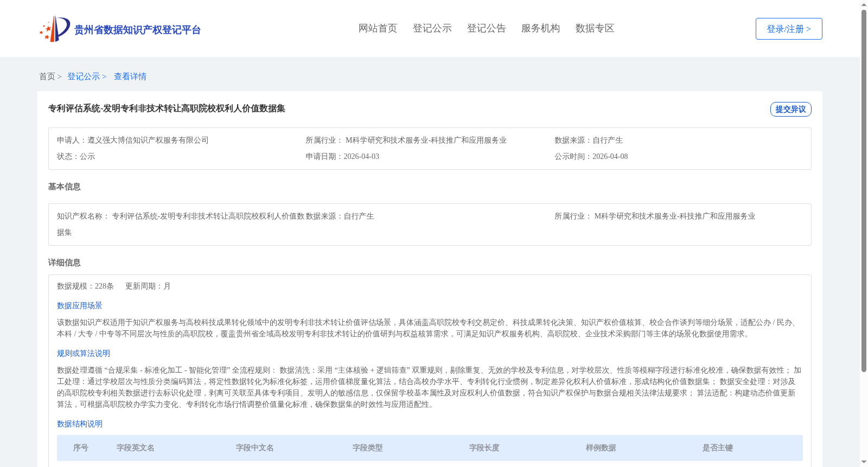Viewport: 868px width, 467px height.
Task: Click 数据规模：228条 text
Action: coord(86,286)
